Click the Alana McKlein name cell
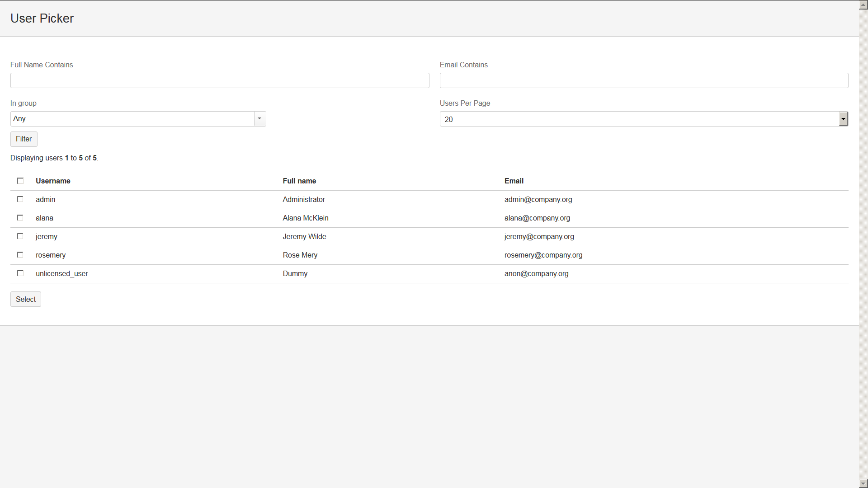Viewport: 868px width, 488px height. pyautogui.click(x=305, y=218)
